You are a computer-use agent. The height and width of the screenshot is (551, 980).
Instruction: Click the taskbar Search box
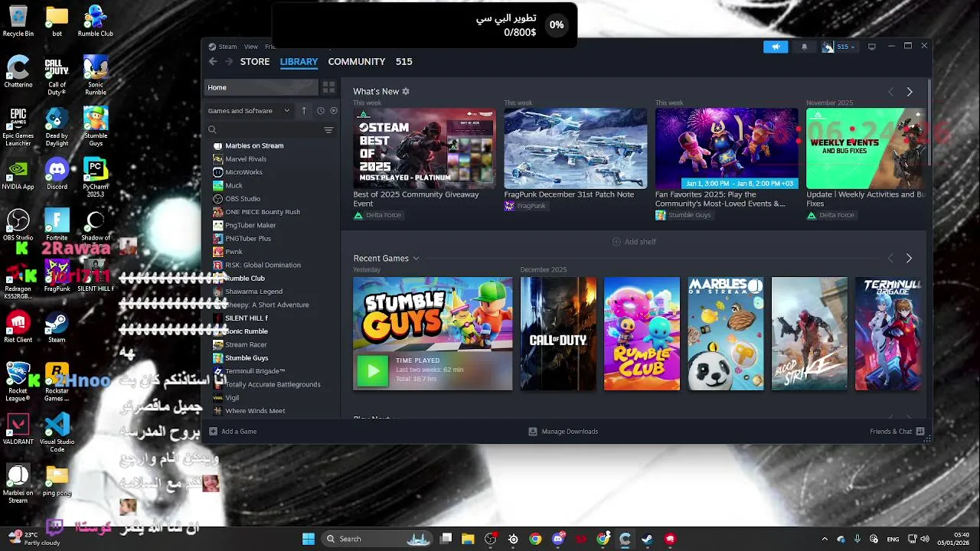378,539
